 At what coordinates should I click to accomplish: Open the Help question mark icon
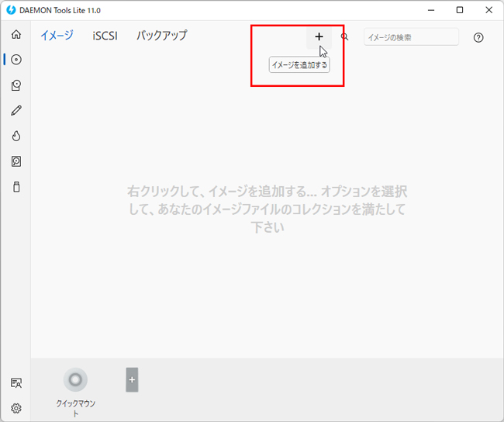pyautogui.click(x=478, y=38)
